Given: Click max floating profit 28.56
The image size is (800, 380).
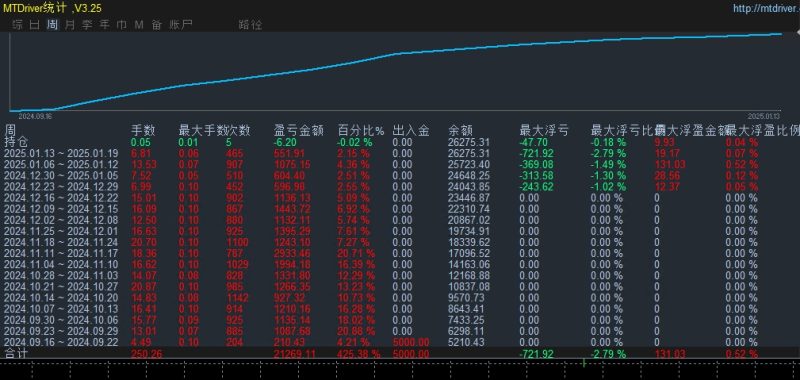Looking at the screenshot, I should pos(667,175).
